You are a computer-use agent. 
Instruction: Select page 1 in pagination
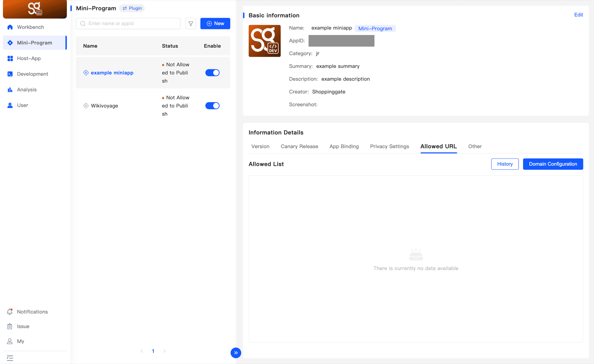153,351
